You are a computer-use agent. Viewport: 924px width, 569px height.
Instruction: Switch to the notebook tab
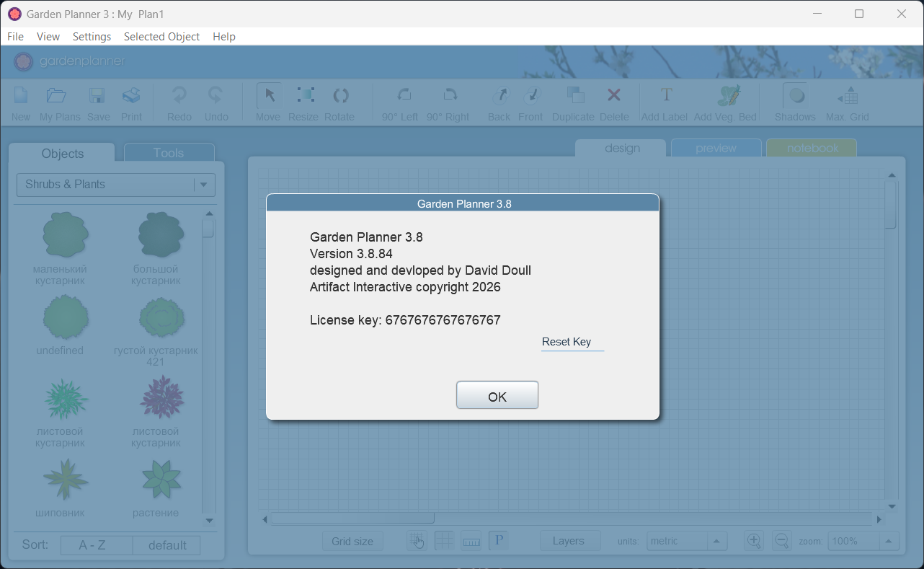[812, 149]
